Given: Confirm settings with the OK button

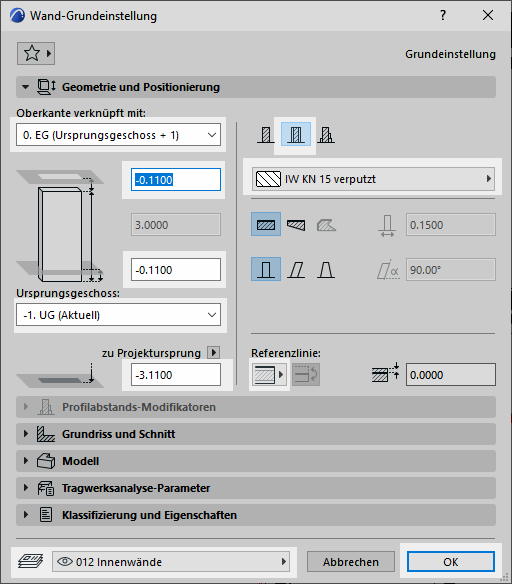Looking at the screenshot, I should pos(451,562).
